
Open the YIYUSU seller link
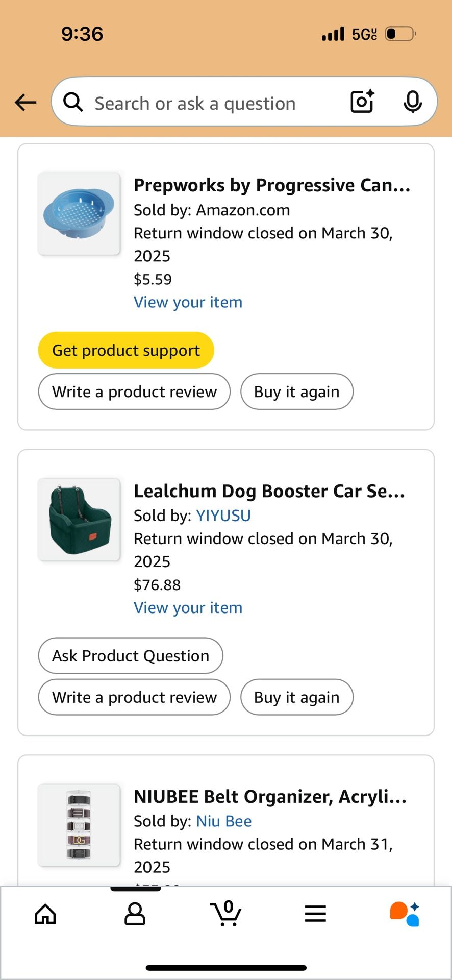pyautogui.click(x=223, y=516)
